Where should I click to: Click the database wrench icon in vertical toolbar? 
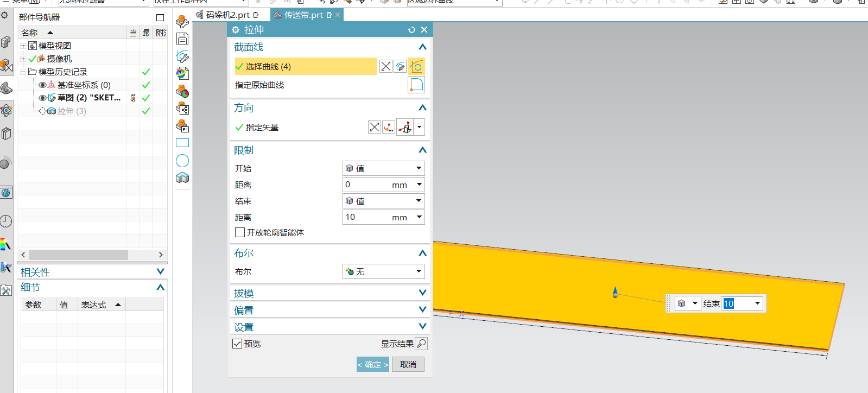(182, 21)
